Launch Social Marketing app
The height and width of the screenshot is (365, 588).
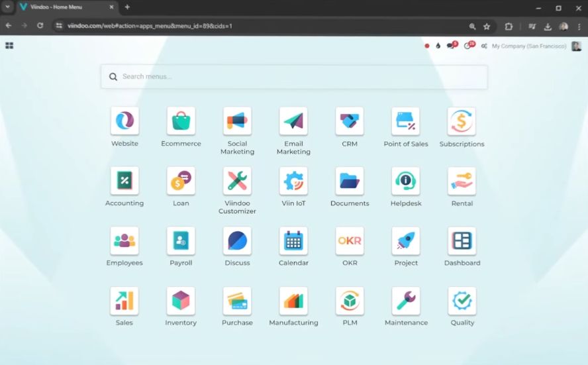[x=237, y=121]
